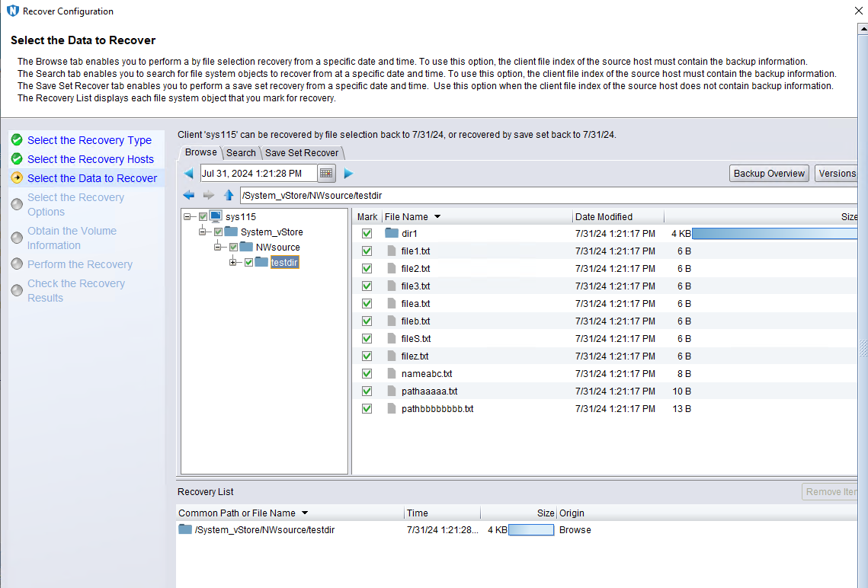Open the Save Set Recover tab
Screen dimensions: 868x588
[302, 152]
